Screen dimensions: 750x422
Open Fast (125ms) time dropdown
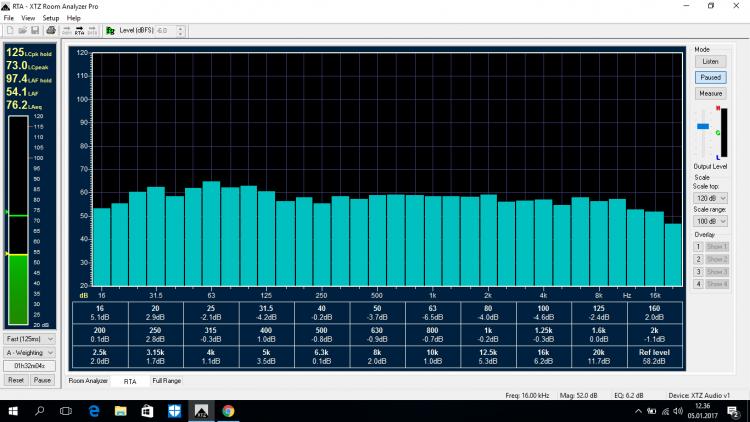29,339
